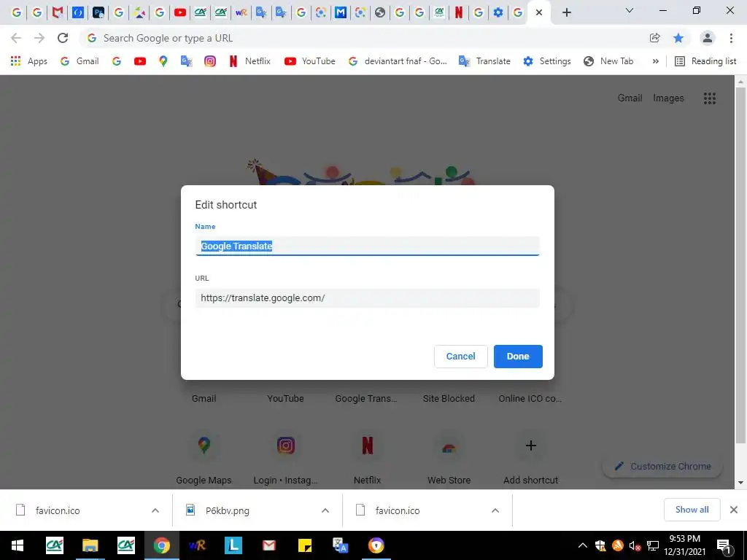Click the URL field in dialog
The image size is (747, 560).
pos(368,298)
